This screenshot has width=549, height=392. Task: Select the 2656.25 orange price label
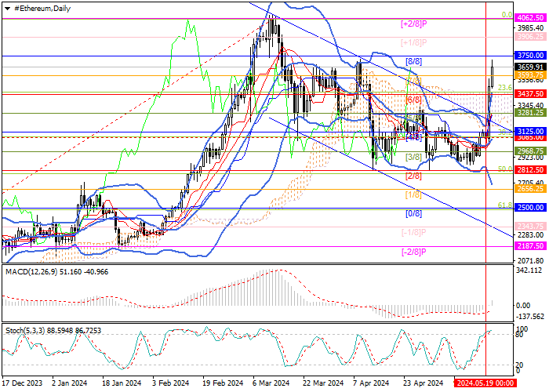[x=531, y=189]
